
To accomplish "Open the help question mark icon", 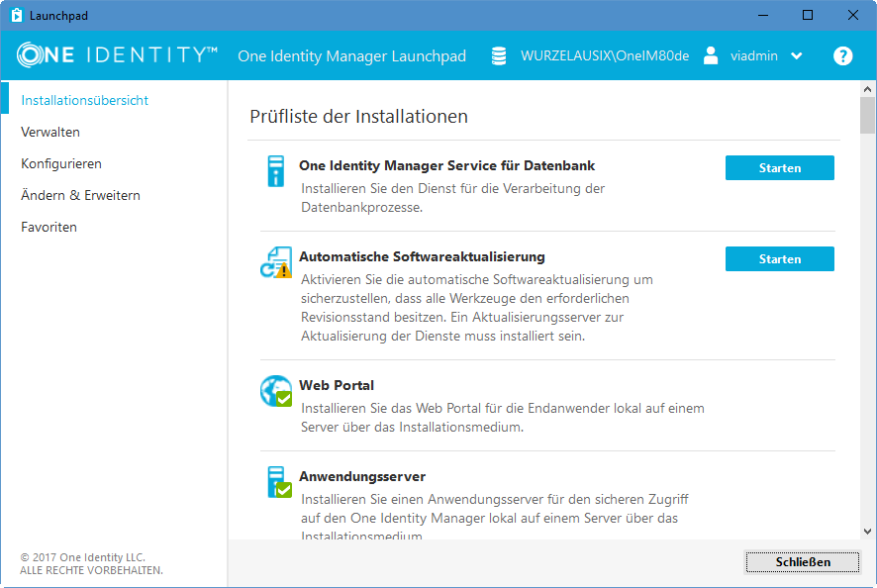I will (x=843, y=56).
